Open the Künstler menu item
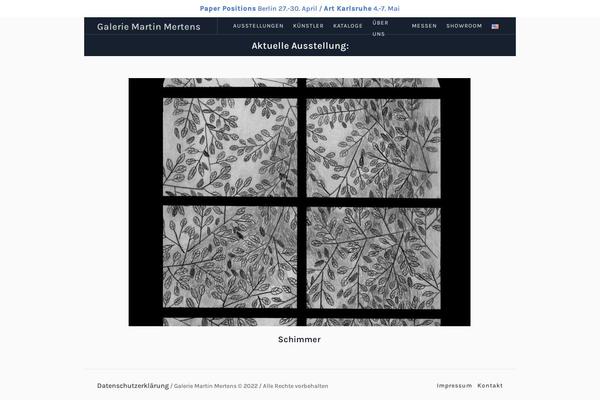The image size is (600, 400). (x=308, y=26)
